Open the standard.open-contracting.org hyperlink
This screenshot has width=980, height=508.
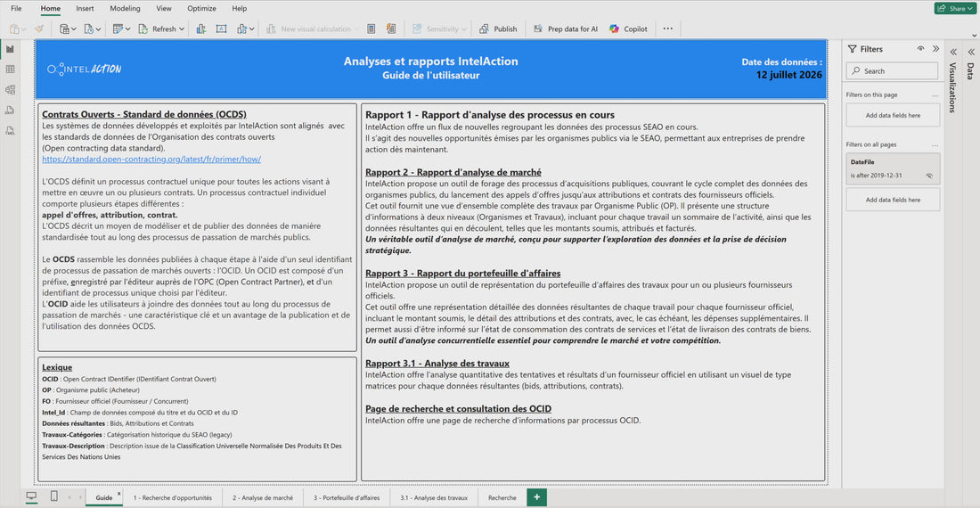(x=151, y=160)
